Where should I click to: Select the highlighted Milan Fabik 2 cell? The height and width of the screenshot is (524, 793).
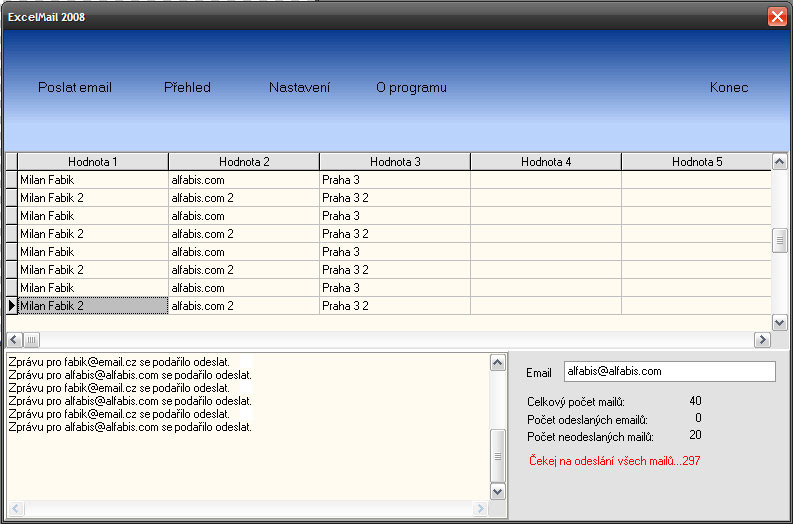pos(93,305)
